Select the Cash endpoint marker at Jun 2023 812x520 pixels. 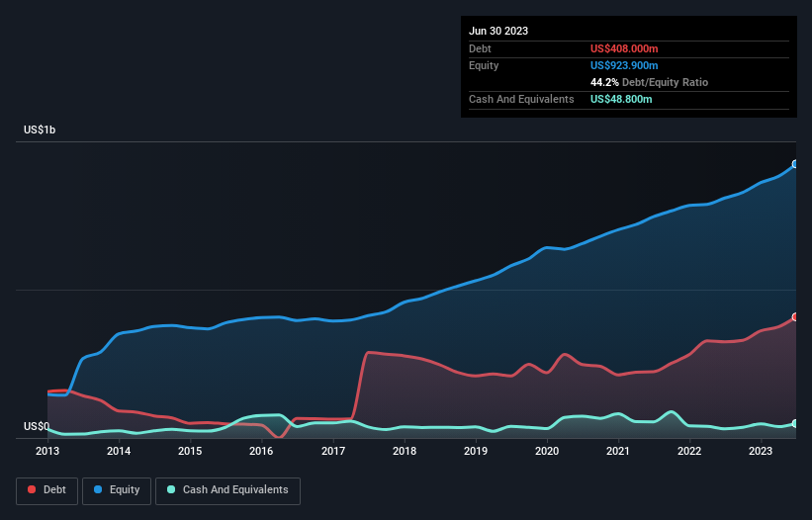coord(795,423)
